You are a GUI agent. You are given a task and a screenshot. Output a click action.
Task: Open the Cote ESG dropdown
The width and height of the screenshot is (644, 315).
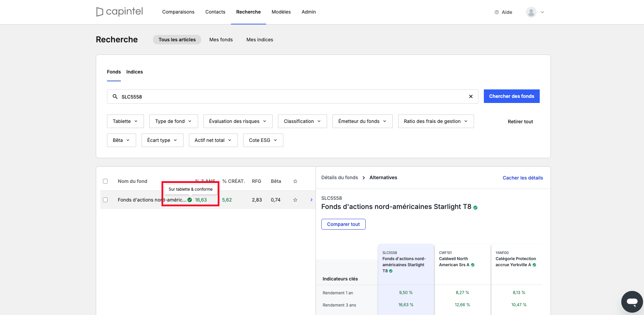[263, 140]
